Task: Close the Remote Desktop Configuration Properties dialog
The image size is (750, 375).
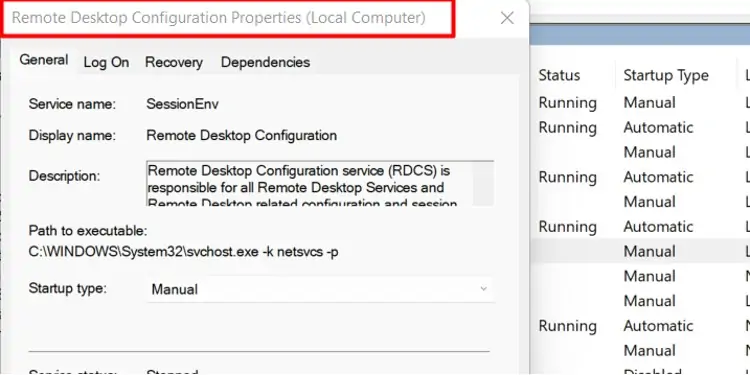Action: tap(507, 18)
